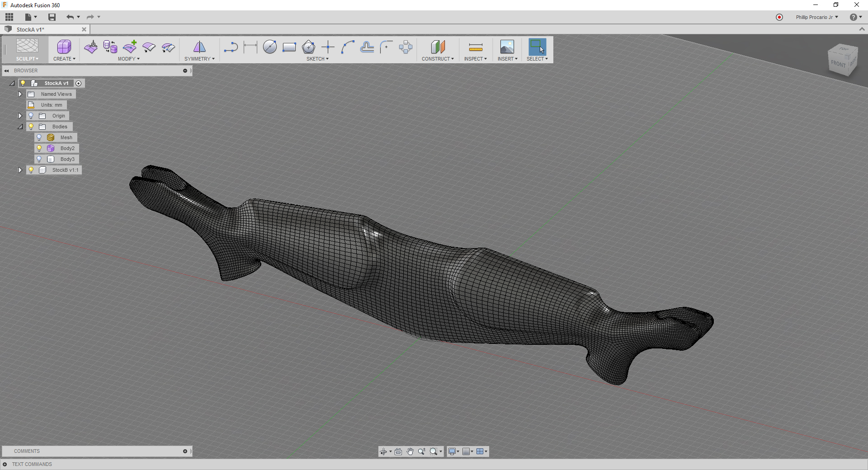
Task: Open the SCULPT workspace dropdown
Action: (x=27, y=59)
